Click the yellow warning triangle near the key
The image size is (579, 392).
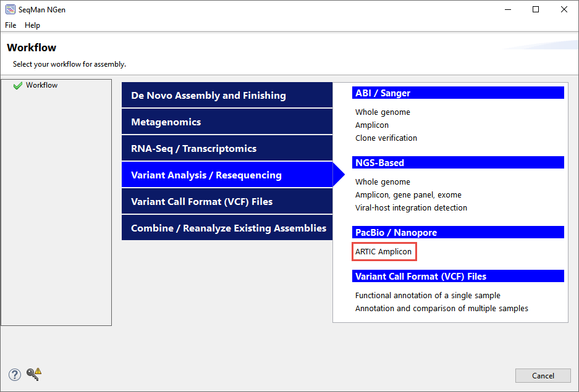coord(37,372)
